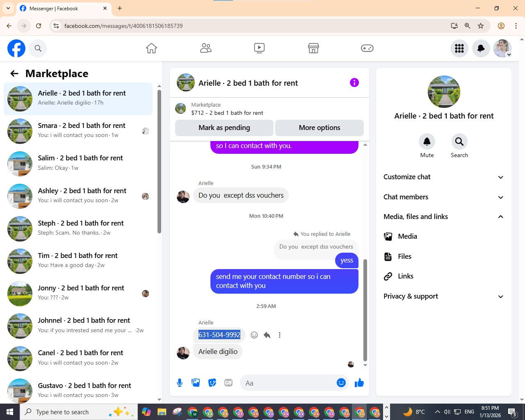Click the conversation list scrollbar
Screen dimensions: 525x420
(159, 162)
